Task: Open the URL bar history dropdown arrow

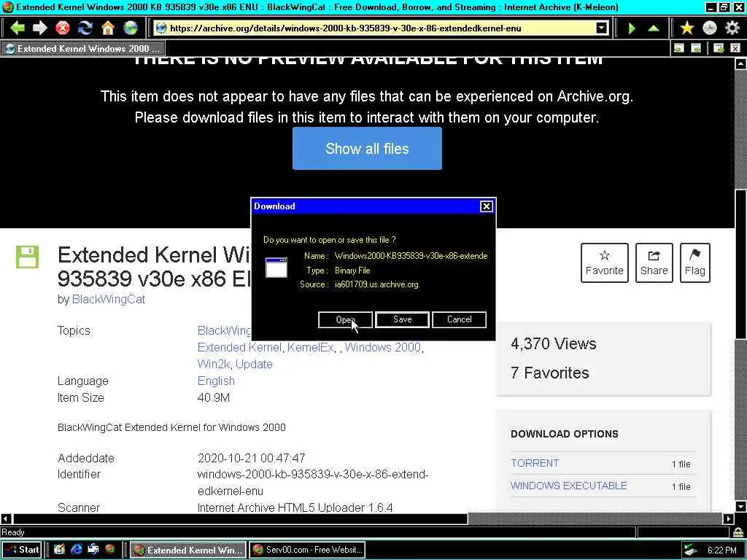Action: (x=602, y=28)
